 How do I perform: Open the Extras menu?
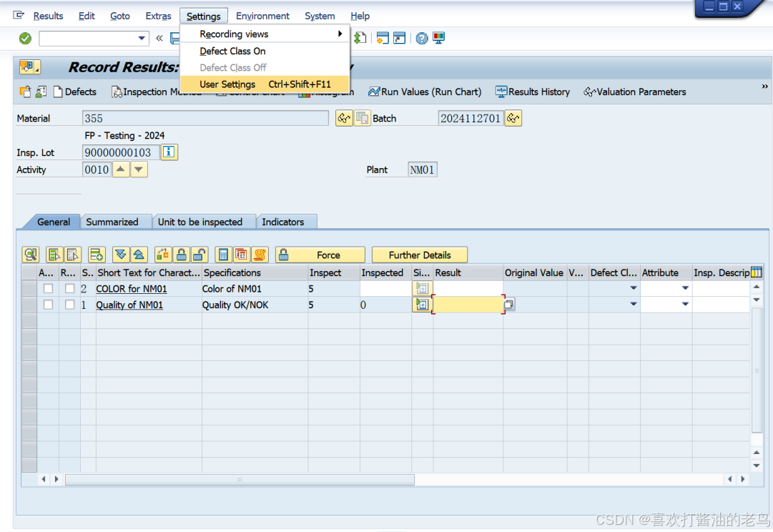pyautogui.click(x=158, y=16)
